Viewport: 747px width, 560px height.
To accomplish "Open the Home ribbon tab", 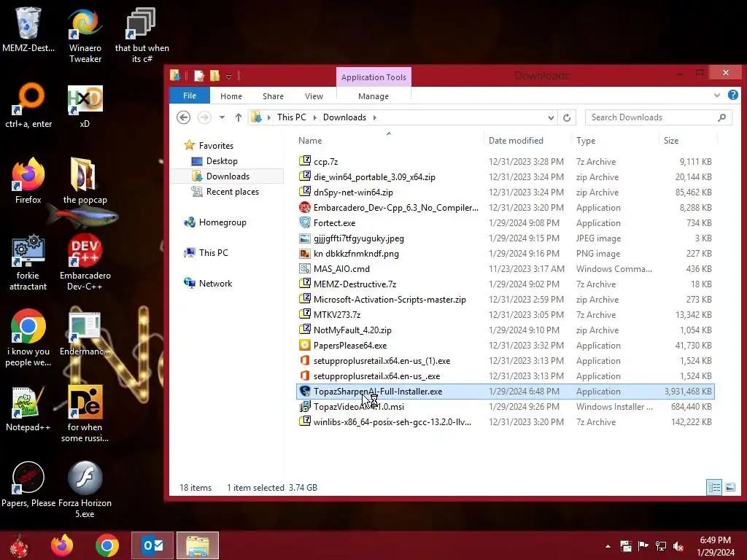I will click(x=231, y=96).
